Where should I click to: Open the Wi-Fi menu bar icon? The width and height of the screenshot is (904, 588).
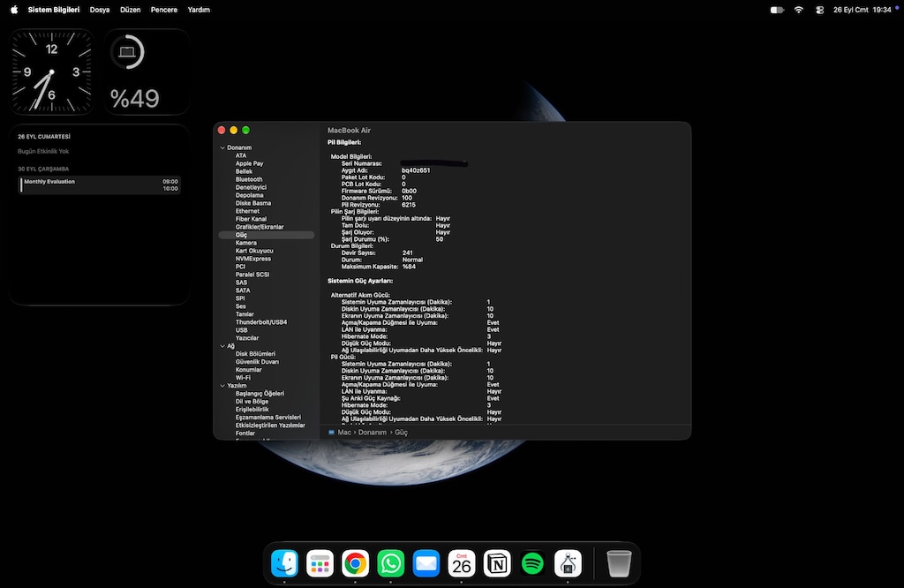798,10
